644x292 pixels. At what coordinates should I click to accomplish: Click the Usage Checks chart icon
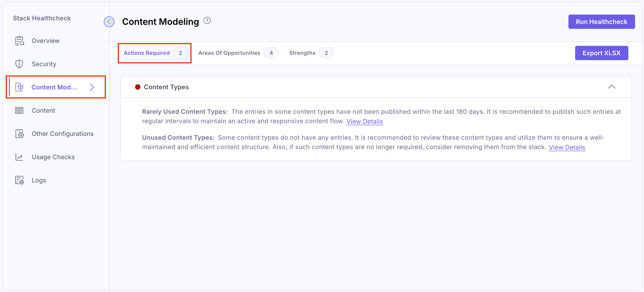pyautogui.click(x=19, y=157)
